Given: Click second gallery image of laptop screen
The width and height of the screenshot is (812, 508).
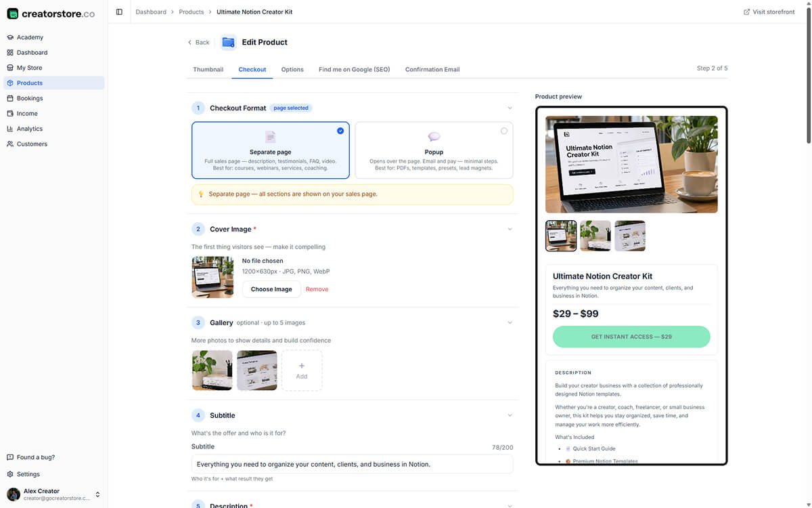Looking at the screenshot, I should (x=257, y=371).
